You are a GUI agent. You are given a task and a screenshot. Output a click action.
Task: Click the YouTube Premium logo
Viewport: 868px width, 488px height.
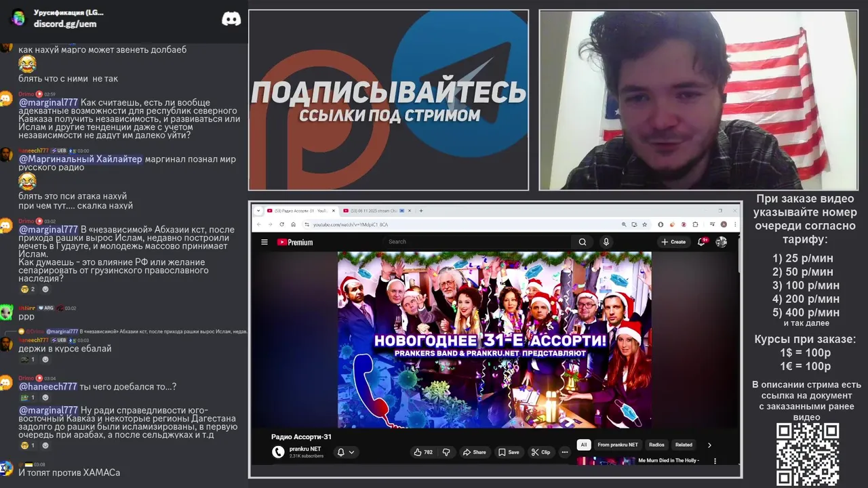[x=295, y=242]
